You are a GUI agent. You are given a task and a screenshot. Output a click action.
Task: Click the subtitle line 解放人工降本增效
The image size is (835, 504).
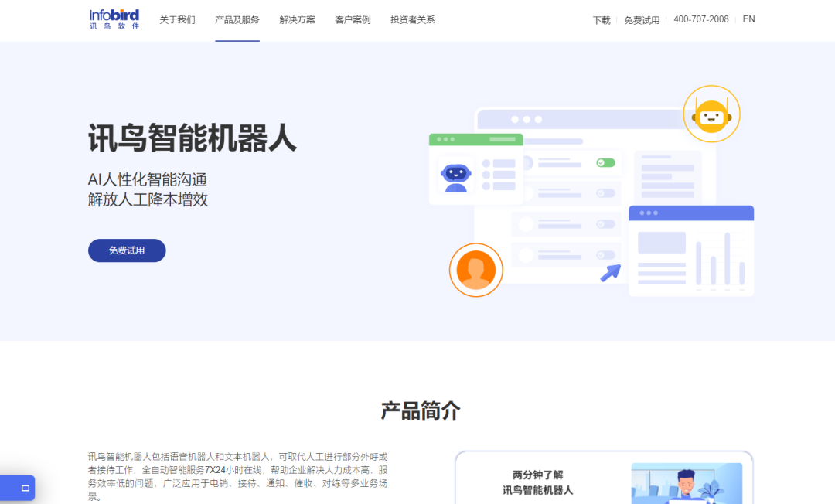(148, 199)
